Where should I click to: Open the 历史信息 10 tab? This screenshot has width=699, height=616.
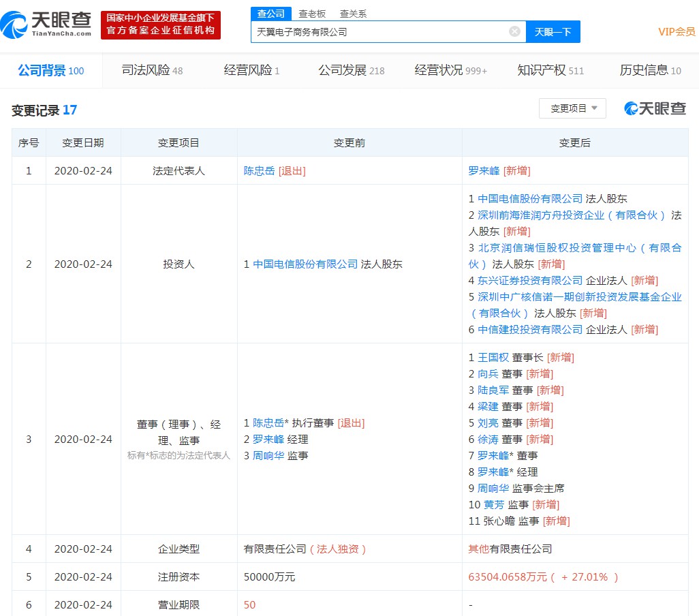pyautogui.click(x=651, y=70)
